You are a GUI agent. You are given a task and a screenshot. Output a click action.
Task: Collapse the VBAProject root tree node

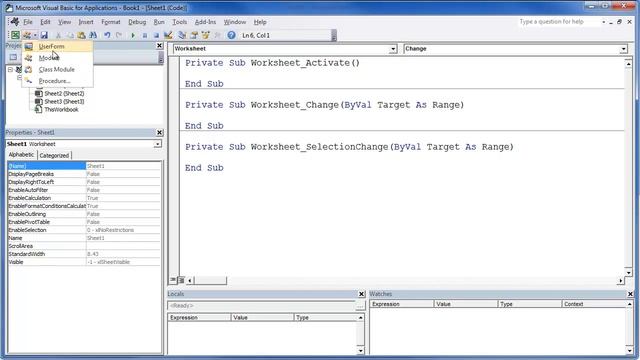(x=11, y=70)
